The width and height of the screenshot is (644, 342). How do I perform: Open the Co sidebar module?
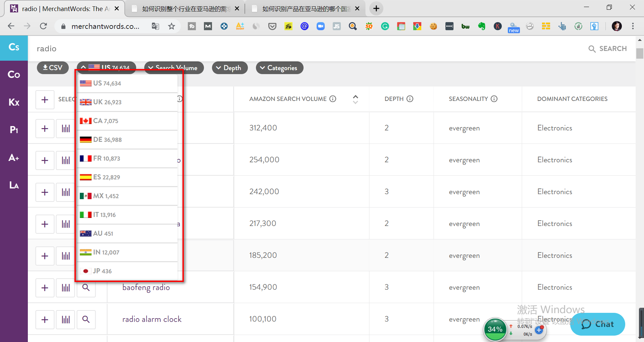click(x=14, y=74)
